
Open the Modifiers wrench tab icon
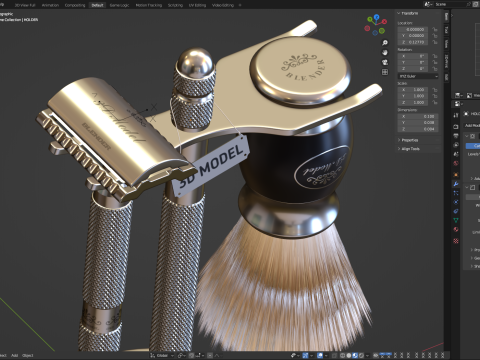(x=456, y=184)
